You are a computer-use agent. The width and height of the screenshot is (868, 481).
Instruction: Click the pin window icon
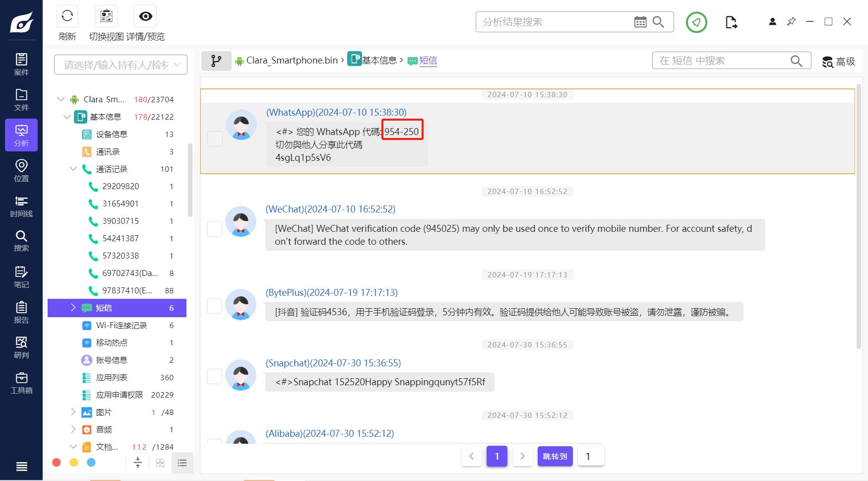tap(791, 22)
